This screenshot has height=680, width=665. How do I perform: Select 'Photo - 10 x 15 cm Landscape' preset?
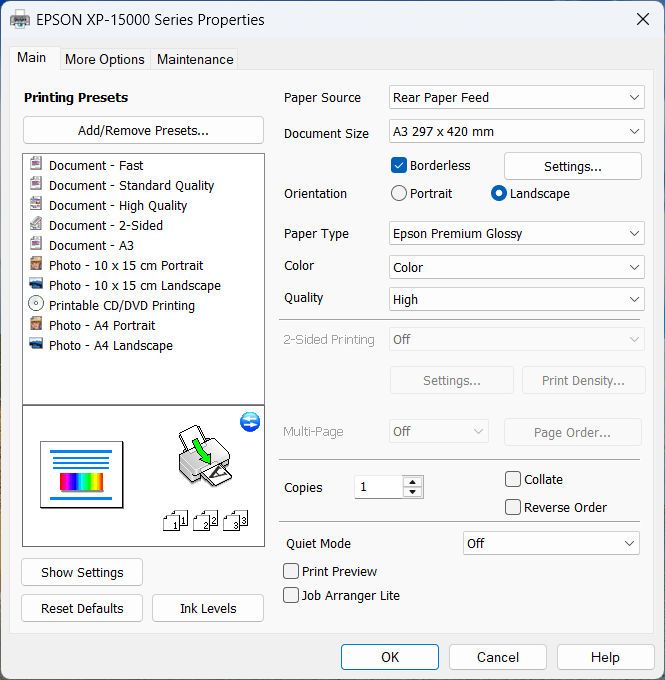[135, 285]
